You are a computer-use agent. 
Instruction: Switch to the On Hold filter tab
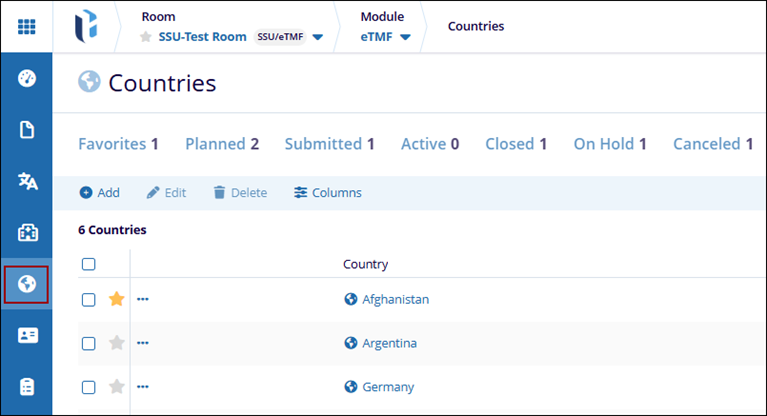pyautogui.click(x=609, y=144)
